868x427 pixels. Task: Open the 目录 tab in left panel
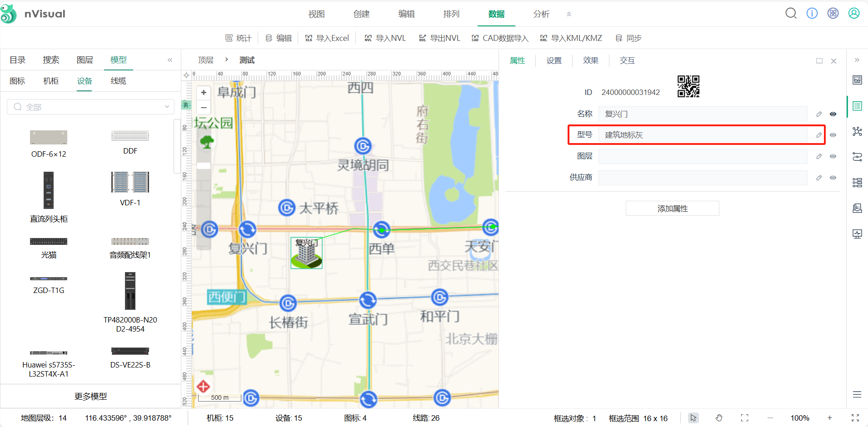tap(18, 60)
